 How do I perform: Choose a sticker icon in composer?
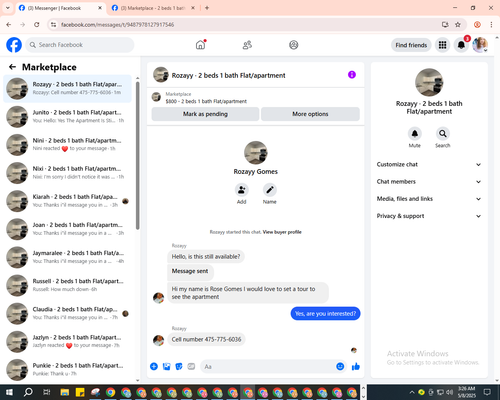pyautogui.click(x=179, y=367)
